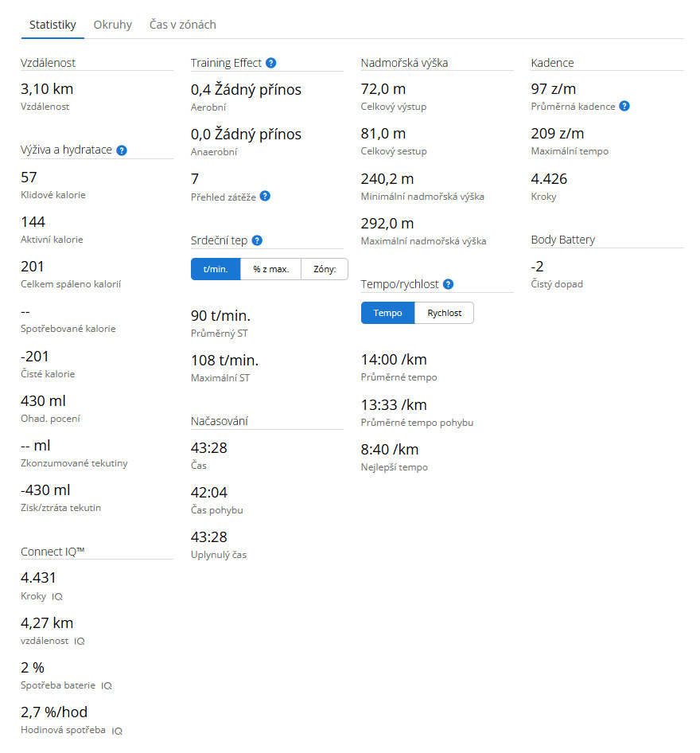
Task: Switch heart rate to % z max.
Action: coord(270,269)
